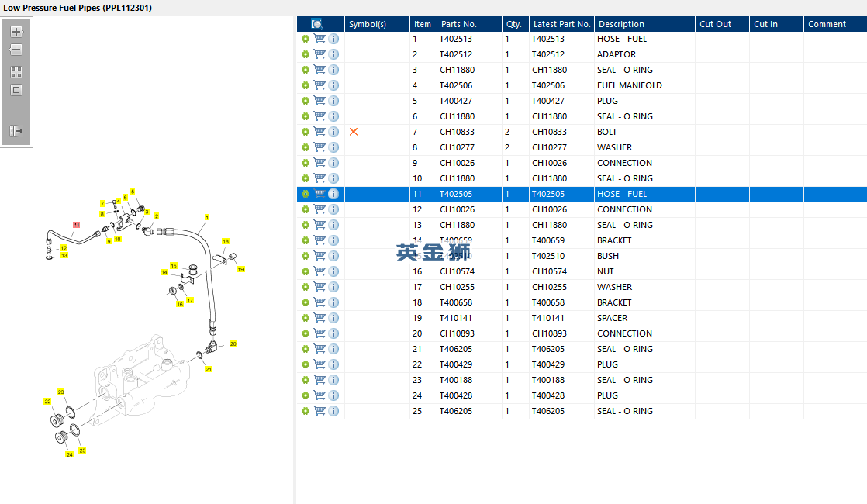Click Comment column header
The height and width of the screenshot is (504, 867).
pyautogui.click(x=835, y=24)
